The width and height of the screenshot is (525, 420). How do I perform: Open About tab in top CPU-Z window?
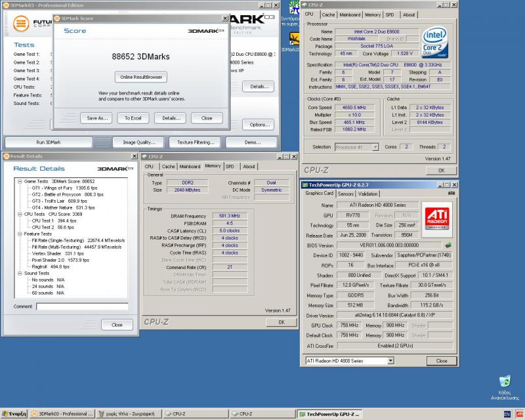[x=408, y=14]
